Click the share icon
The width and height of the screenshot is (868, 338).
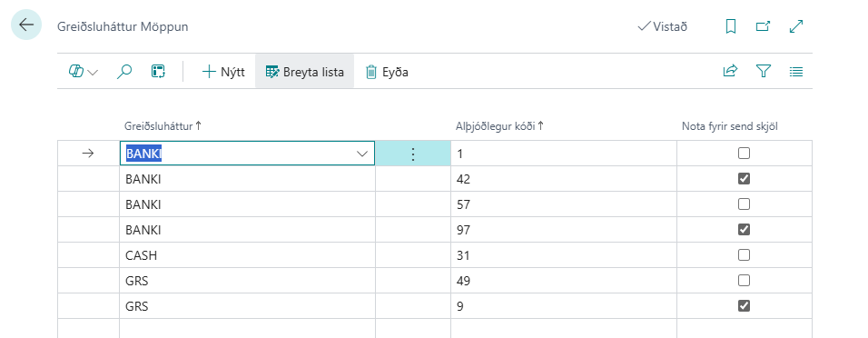[730, 71]
